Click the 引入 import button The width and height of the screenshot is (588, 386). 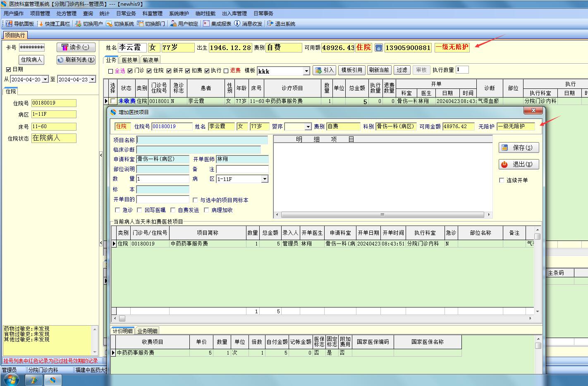click(324, 70)
